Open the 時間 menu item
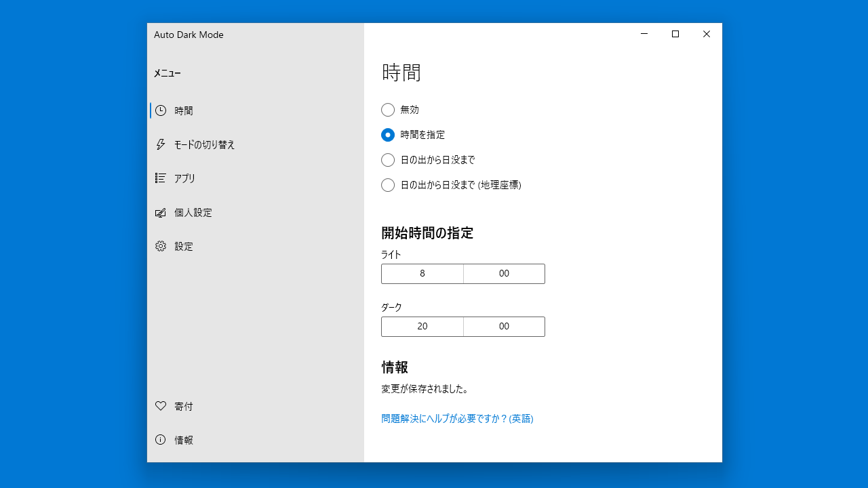The width and height of the screenshot is (868, 488). [x=256, y=110]
